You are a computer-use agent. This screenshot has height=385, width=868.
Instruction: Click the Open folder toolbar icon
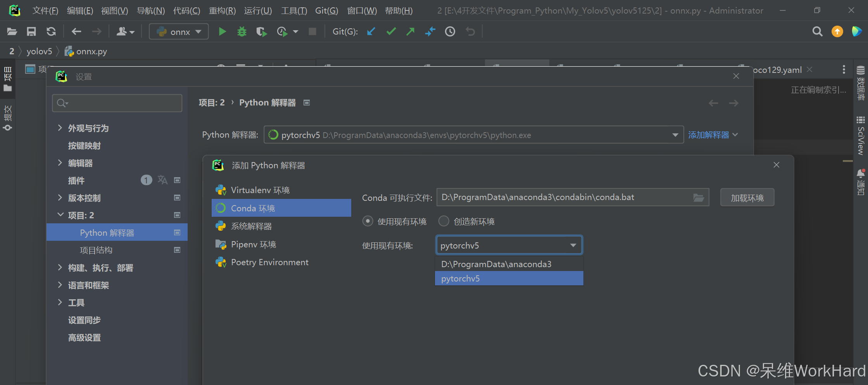tap(12, 31)
